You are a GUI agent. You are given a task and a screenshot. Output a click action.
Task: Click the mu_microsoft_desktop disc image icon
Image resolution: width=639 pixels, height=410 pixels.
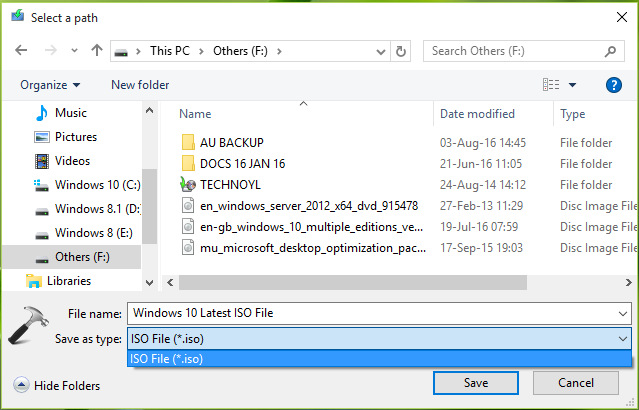(x=188, y=248)
